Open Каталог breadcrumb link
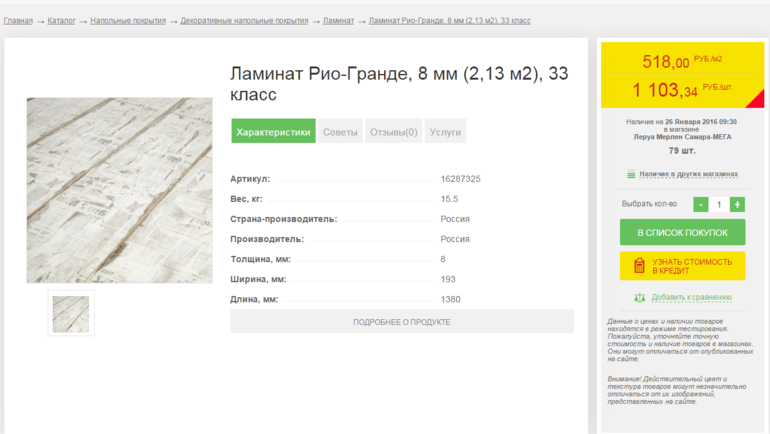The image size is (770, 434). pyautogui.click(x=61, y=21)
